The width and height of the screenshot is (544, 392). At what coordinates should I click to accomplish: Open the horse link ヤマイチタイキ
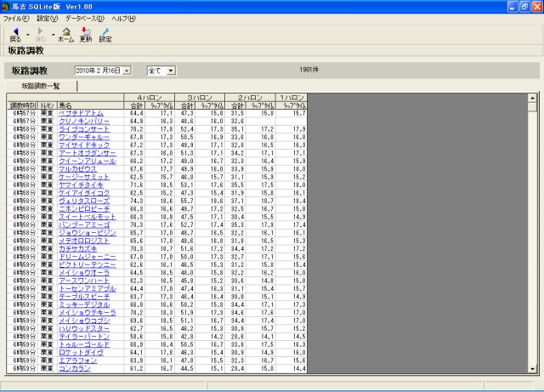click(81, 185)
